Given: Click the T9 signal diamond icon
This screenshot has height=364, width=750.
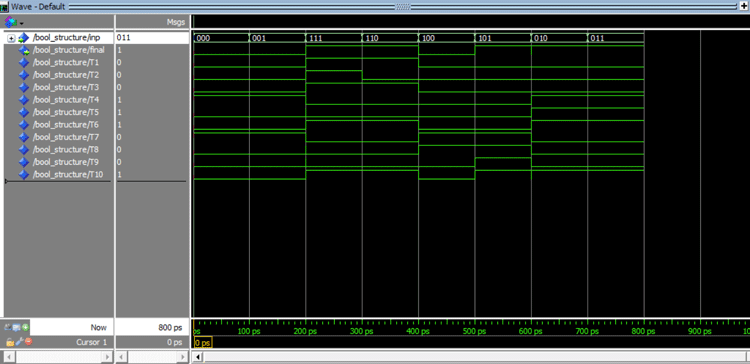Looking at the screenshot, I should pos(23,162).
